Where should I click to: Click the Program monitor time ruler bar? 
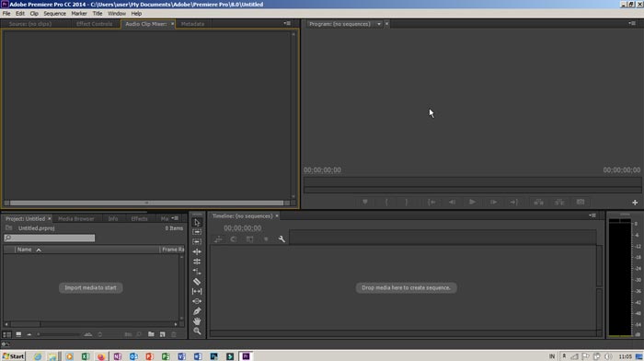[x=472, y=182]
